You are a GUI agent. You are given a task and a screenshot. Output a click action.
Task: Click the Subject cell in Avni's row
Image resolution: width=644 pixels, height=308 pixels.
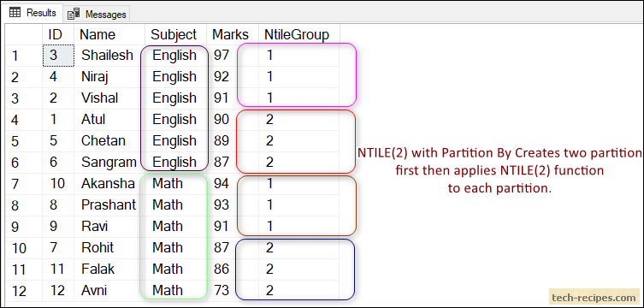176,290
